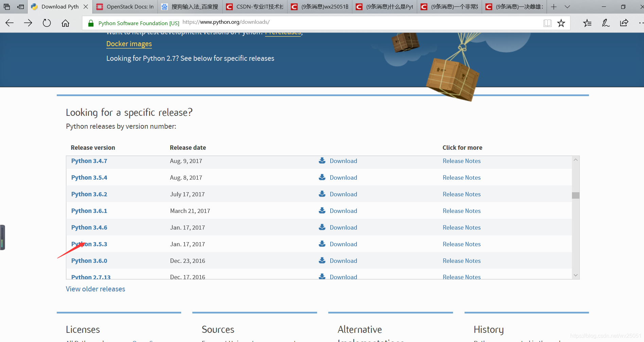Click the download icon for Python 3.6.2
Viewport: 644px width, 342px height.
click(x=322, y=194)
